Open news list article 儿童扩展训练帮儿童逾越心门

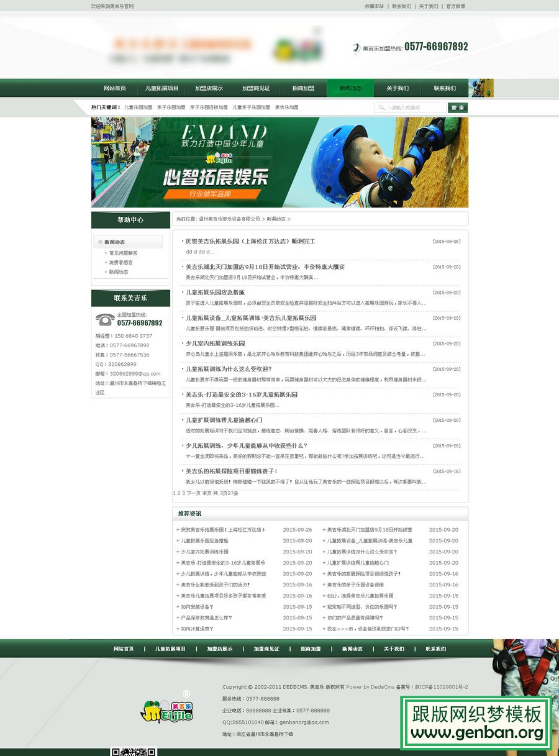pyautogui.click(x=224, y=420)
